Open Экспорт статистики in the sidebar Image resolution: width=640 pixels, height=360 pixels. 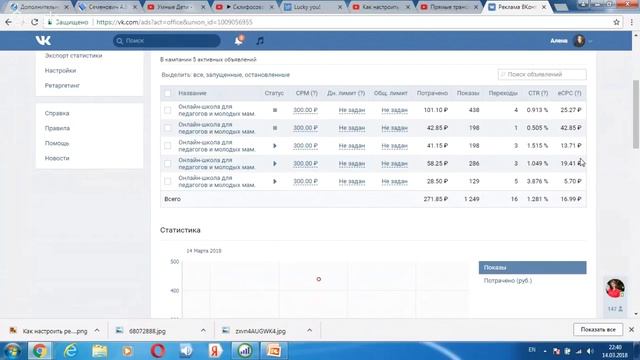[x=73, y=56]
